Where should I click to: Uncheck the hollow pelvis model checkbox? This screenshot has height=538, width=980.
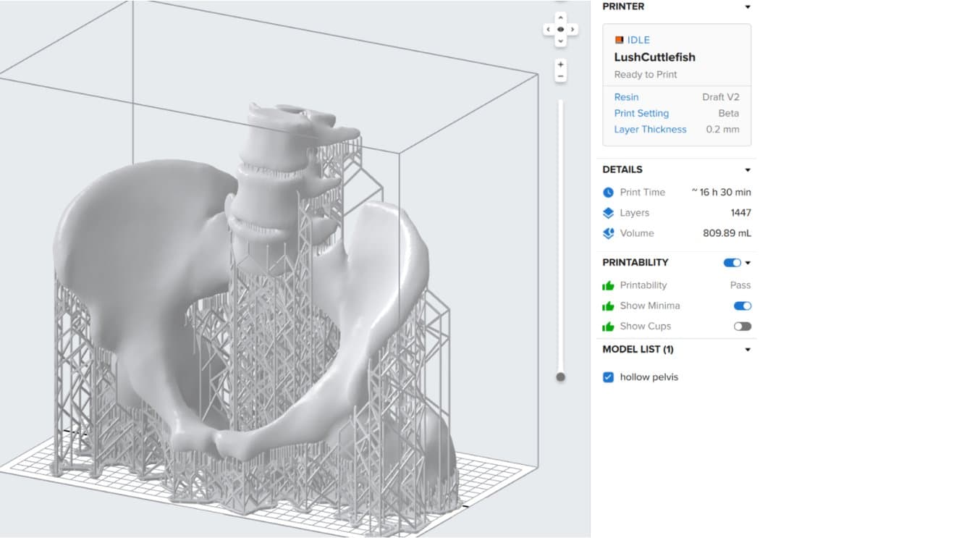click(608, 377)
